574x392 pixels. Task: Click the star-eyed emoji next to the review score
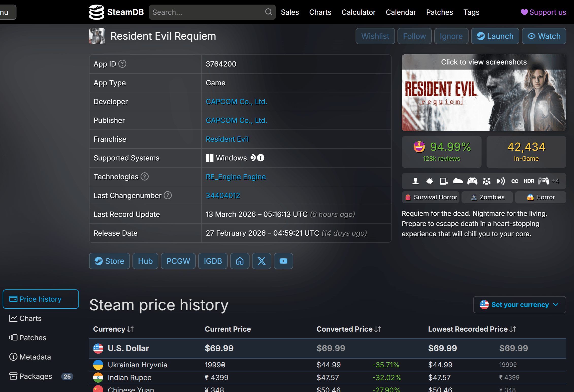[419, 147]
